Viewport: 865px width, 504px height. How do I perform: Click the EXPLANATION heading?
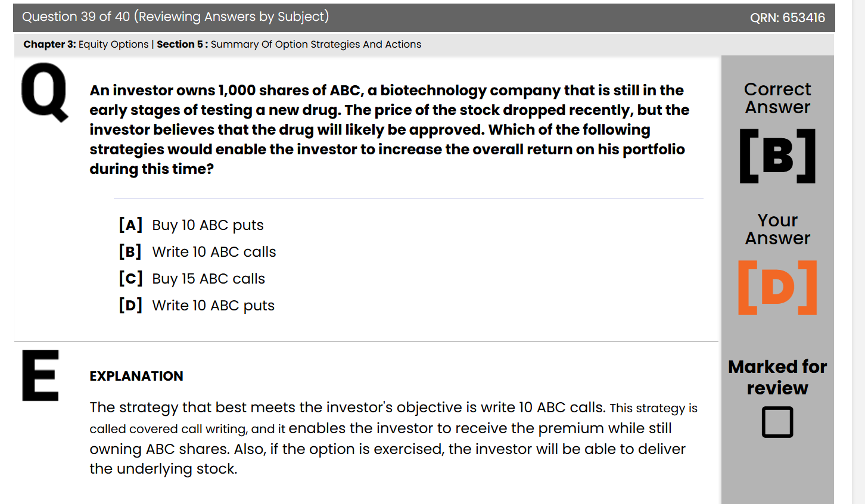click(x=136, y=376)
